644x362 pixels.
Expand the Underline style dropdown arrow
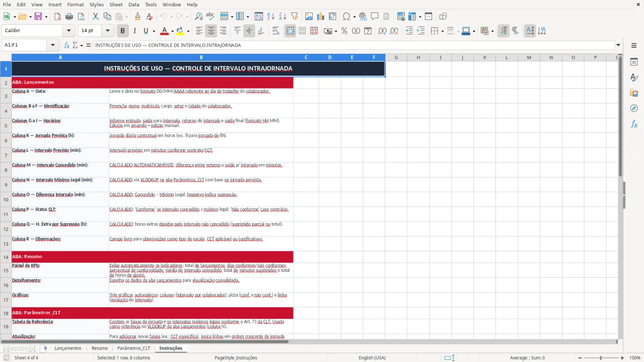point(153,31)
